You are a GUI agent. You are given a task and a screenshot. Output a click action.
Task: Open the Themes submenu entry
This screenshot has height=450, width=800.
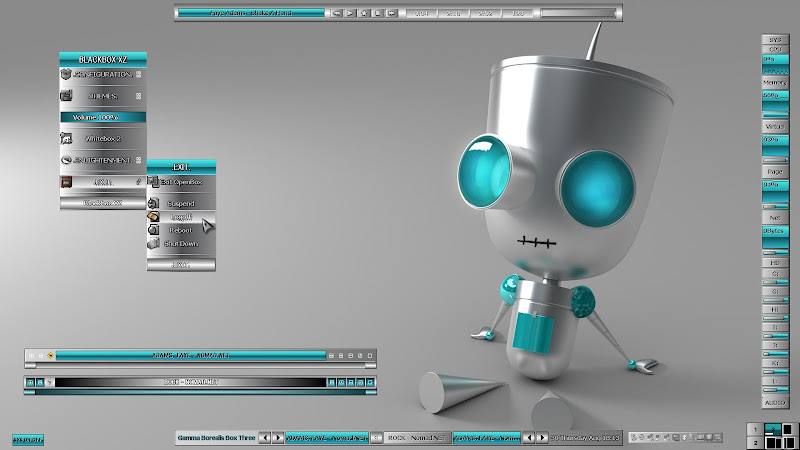coord(102,96)
